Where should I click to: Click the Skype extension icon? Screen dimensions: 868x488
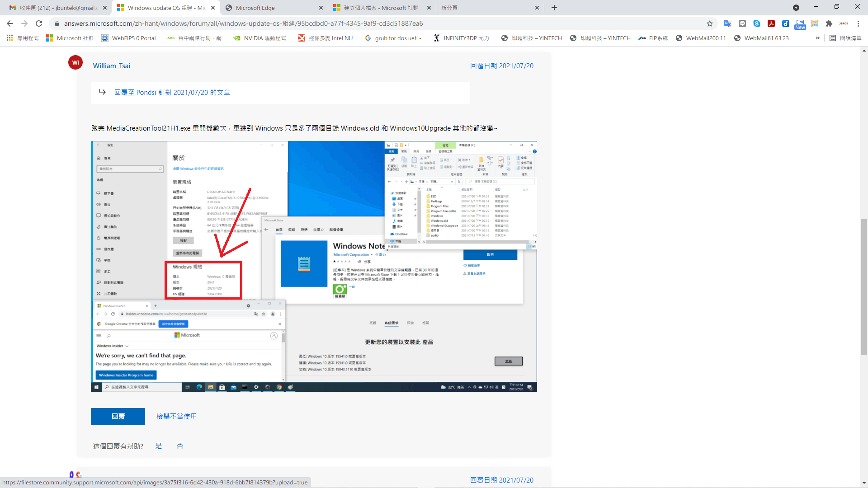757,23
